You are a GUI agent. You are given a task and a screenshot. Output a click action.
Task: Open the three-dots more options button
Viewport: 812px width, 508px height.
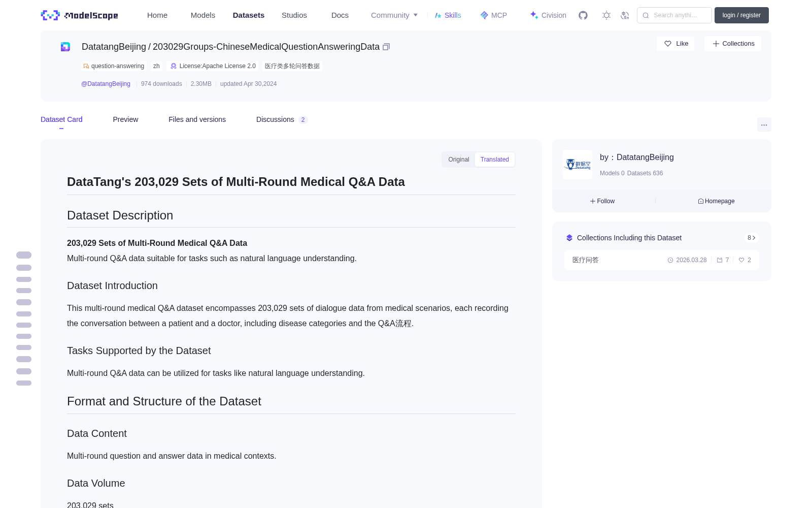pos(764,124)
